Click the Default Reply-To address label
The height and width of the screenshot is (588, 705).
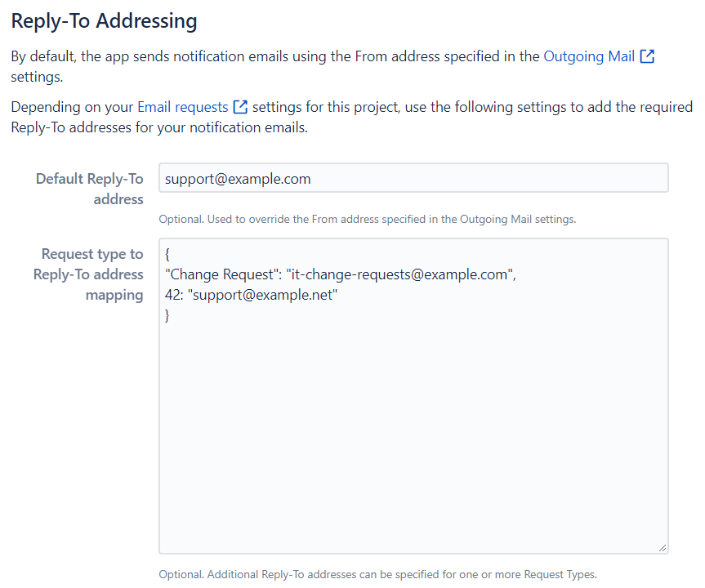(x=90, y=188)
